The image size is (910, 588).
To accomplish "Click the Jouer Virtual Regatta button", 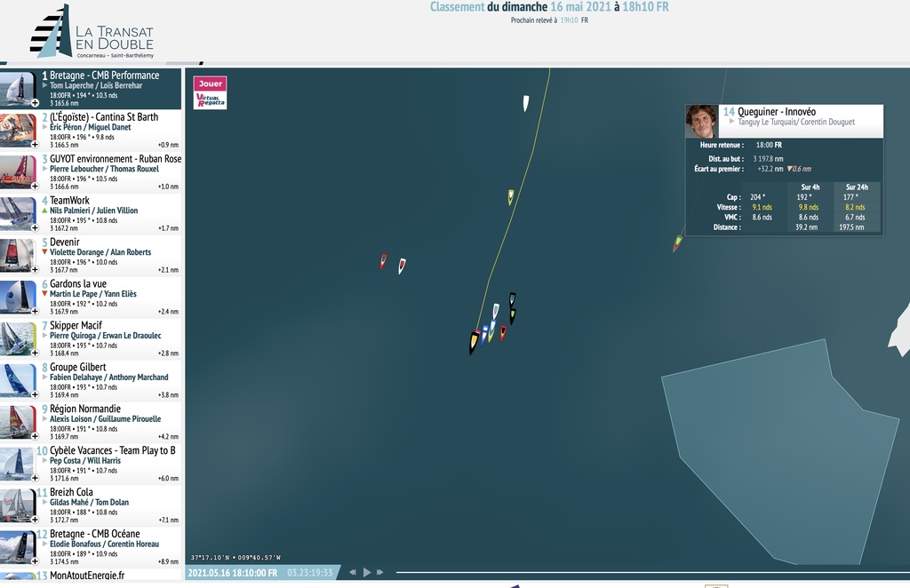I will pyautogui.click(x=210, y=92).
